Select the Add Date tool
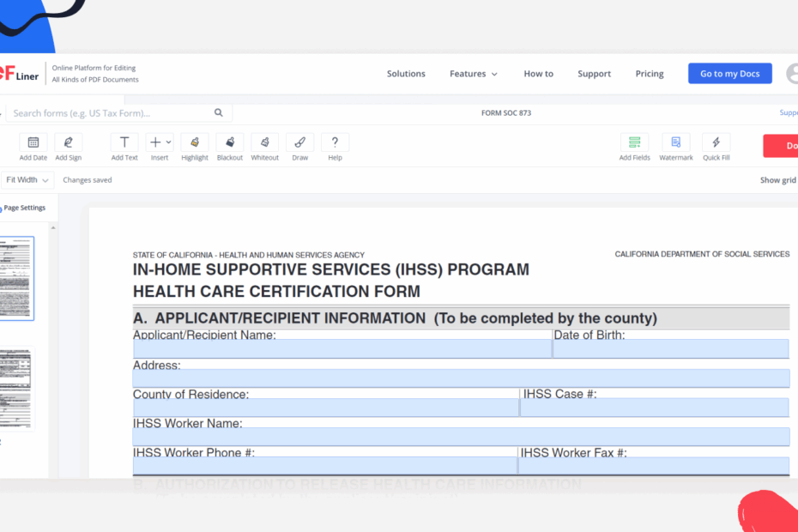The image size is (798, 532). (33, 148)
